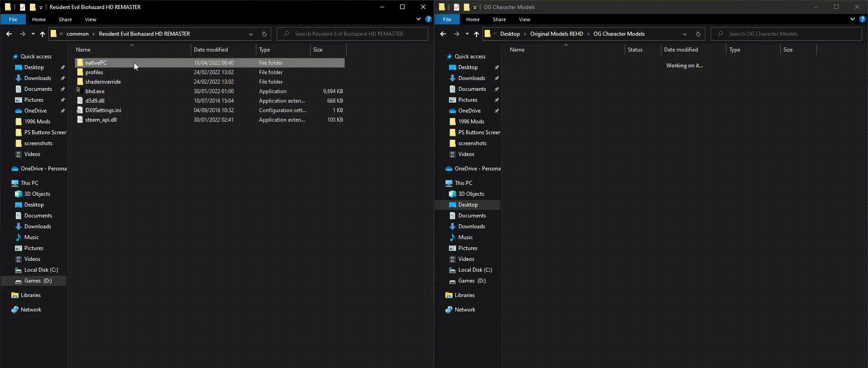Expand the ribbon in Resident Evil window

(x=419, y=19)
